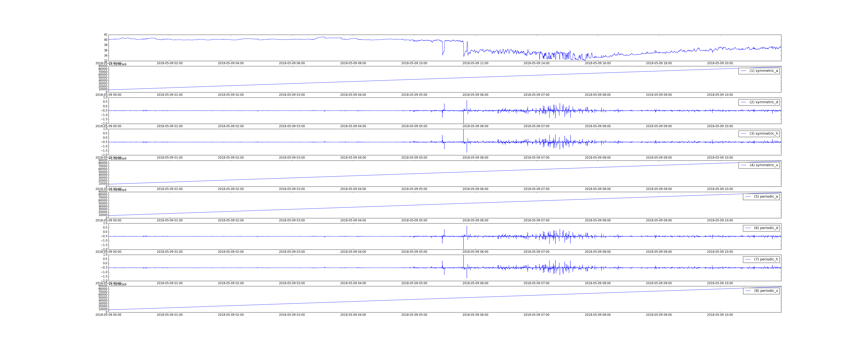Screen dimensions: 868x347
Task: Click the 90000 y-axis value on periodic_v plot
Action: [103, 286]
